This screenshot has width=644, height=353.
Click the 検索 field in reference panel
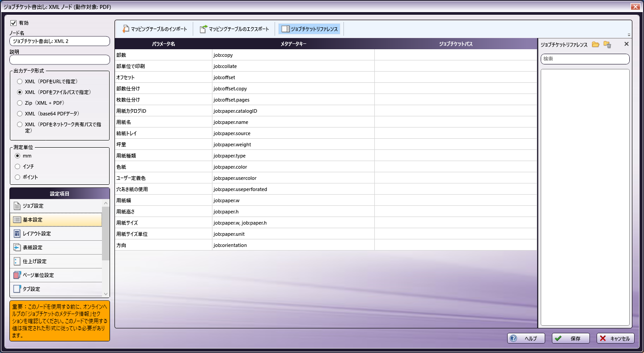click(x=585, y=59)
